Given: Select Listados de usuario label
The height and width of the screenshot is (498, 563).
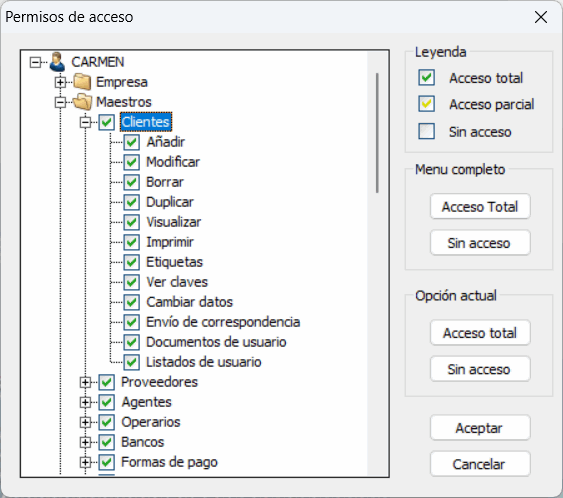Looking at the screenshot, I should [204, 362].
